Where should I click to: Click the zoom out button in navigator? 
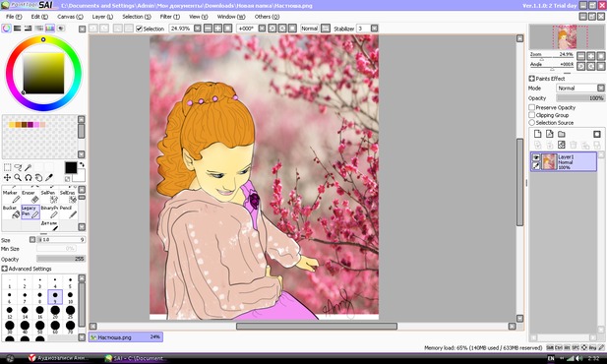(581, 56)
